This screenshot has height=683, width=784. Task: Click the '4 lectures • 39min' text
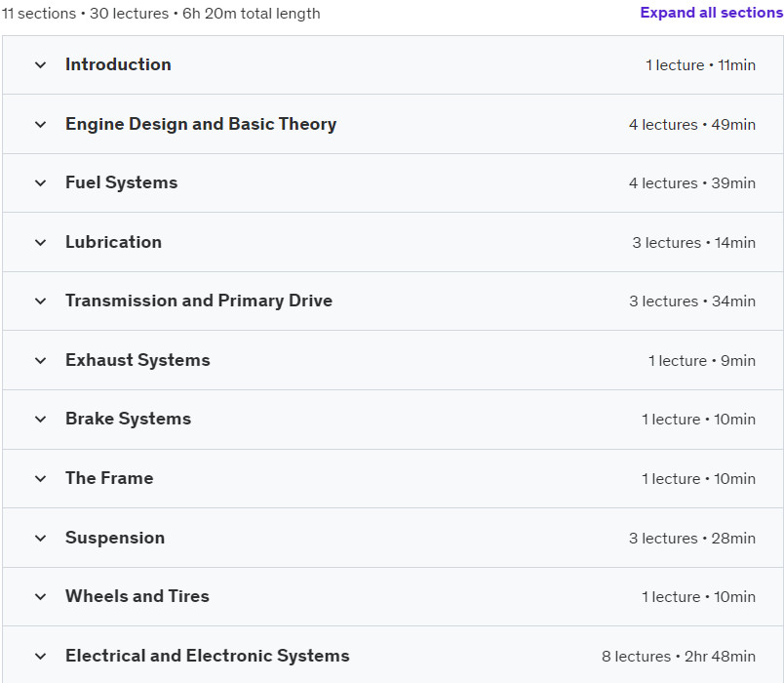692,183
